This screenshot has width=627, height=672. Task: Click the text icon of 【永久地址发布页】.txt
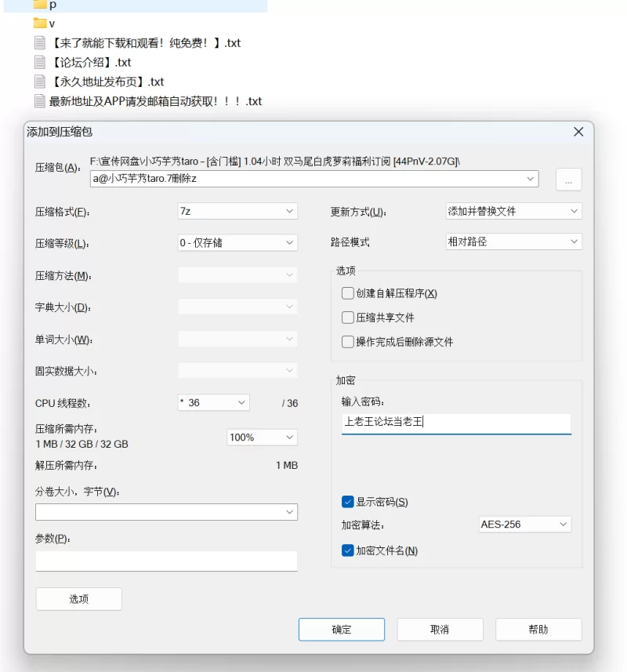pyautogui.click(x=40, y=82)
